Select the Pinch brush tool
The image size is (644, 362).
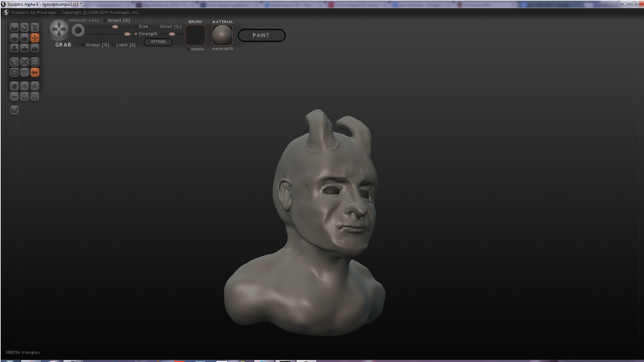pos(24,48)
